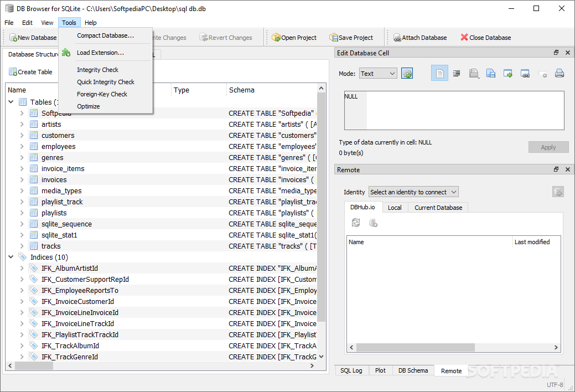Click the New Database toolbar icon
This screenshot has width=575, height=392.
pos(13,38)
